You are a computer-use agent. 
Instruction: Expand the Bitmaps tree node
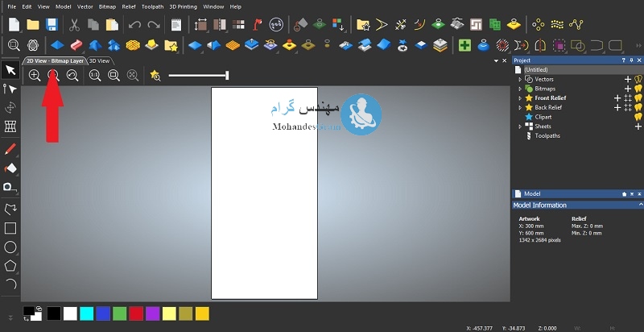pos(520,89)
